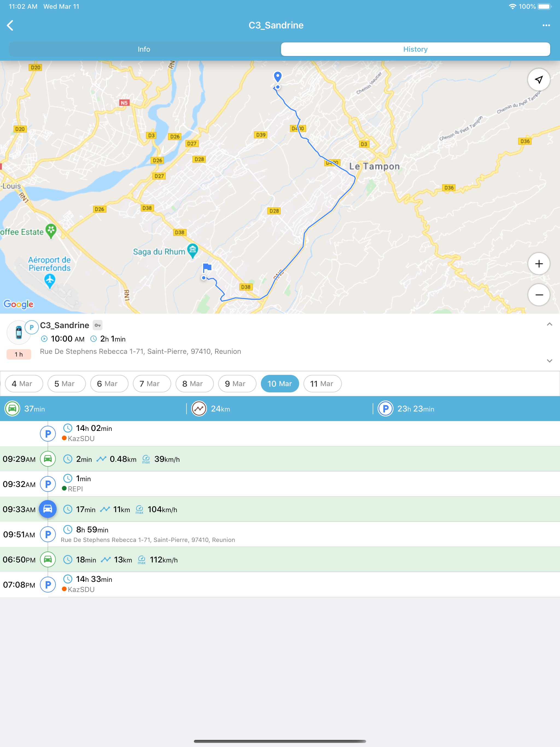The image size is (560, 747).
Task: Tap the bottom home indicator bar
Action: pos(280,741)
